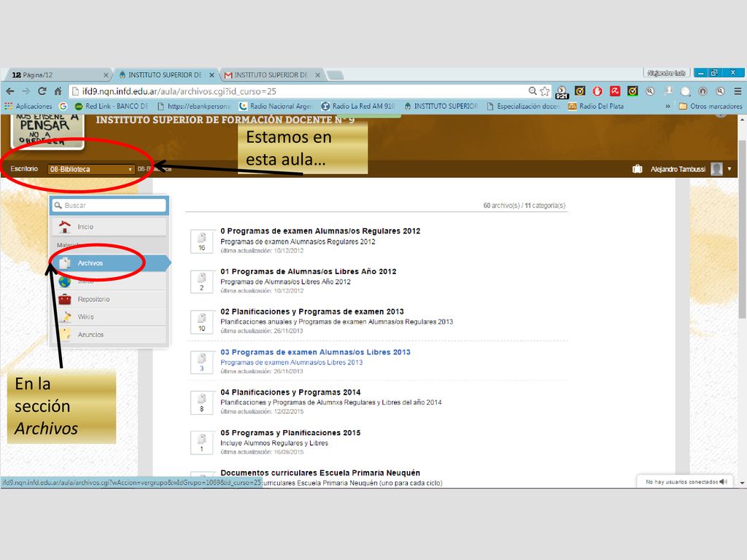The image size is (747, 560).
Task: Click the file icon showing 3 files
Action: [201, 362]
